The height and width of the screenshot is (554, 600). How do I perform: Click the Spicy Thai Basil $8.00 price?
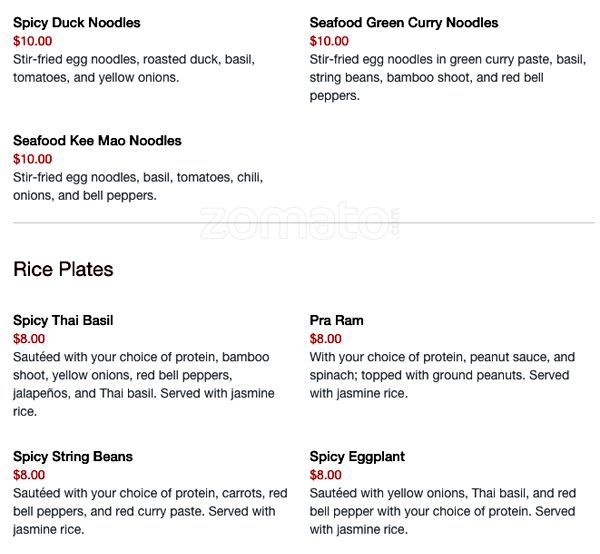[29, 339]
